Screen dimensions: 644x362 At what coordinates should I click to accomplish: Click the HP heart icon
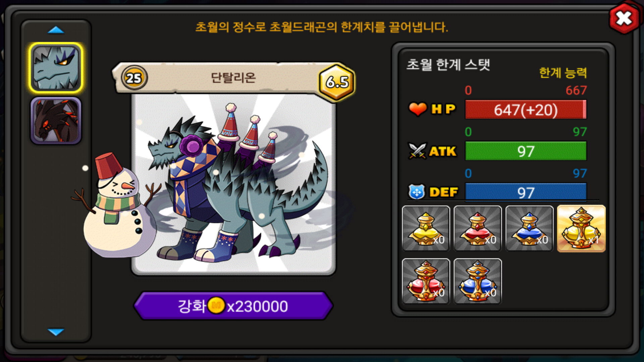pyautogui.click(x=418, y=109)
